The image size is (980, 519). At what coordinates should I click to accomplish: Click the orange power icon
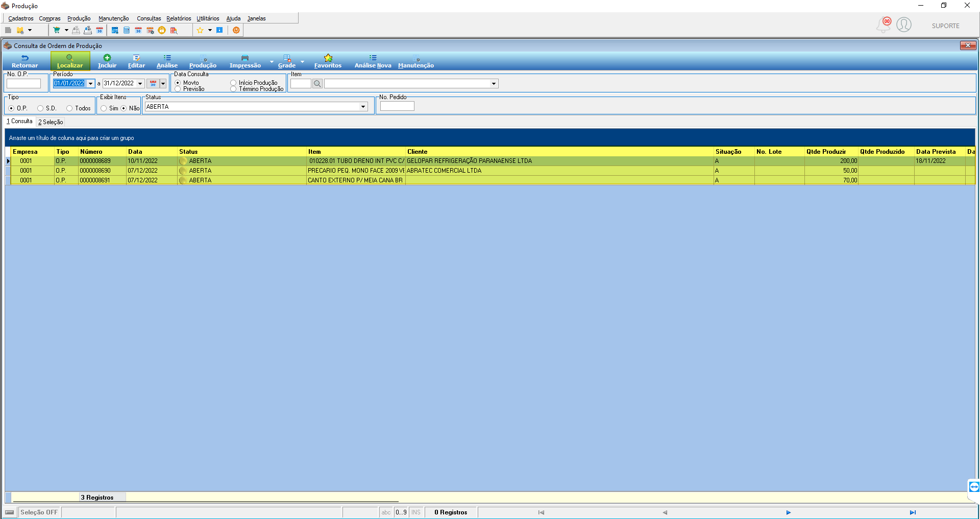[x=236, y=30]
